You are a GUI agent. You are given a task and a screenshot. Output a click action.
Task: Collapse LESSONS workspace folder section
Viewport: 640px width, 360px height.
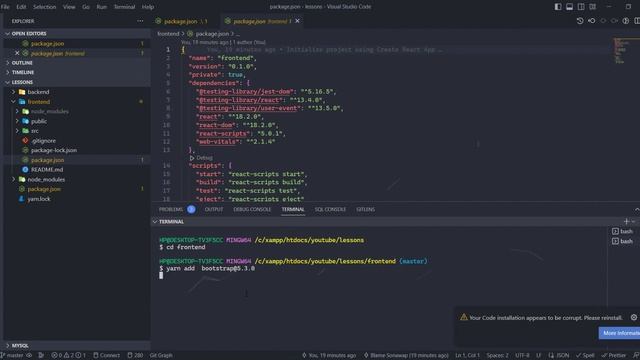tap(78, 82)
